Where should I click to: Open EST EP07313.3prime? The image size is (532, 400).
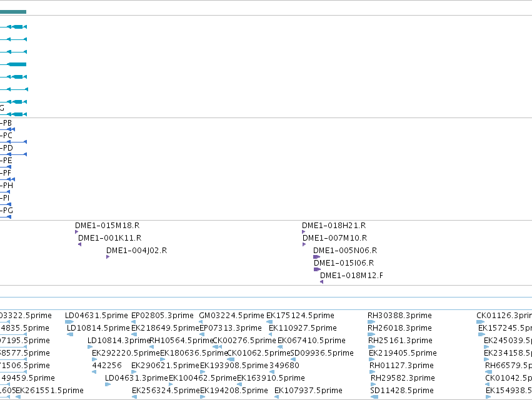coord(231,328)
